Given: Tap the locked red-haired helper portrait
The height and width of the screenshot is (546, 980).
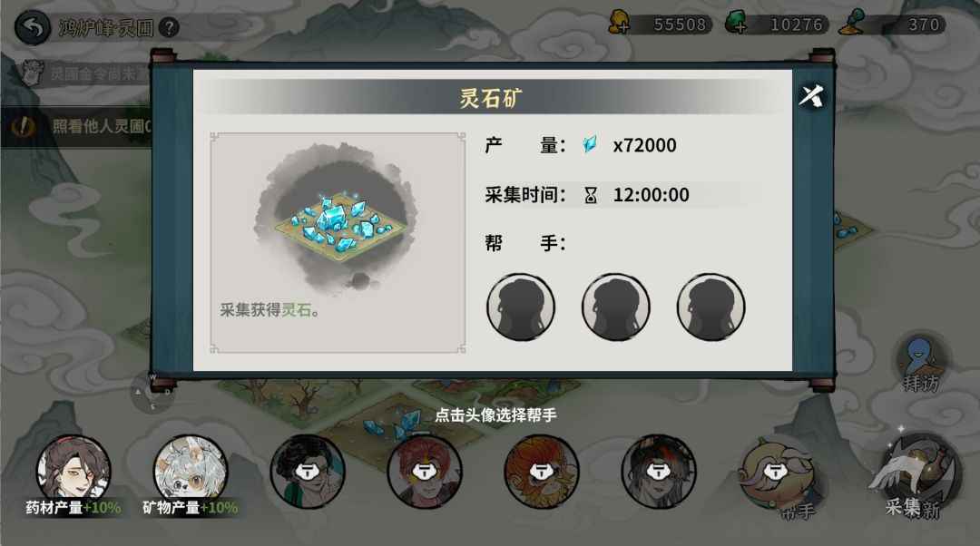Looking at the screenshot, I should click(x=425, y=472).
